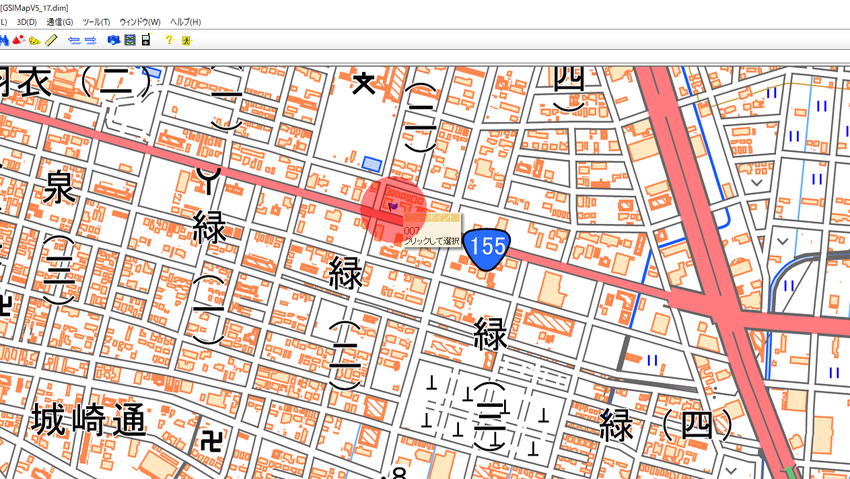This screenshot has height=479, width=850.
Task: Open the 3D(D) menu
Action: 27,22
